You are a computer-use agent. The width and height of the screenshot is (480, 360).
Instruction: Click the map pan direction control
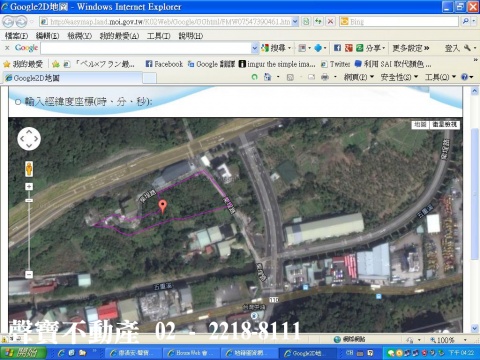[29, 139]
